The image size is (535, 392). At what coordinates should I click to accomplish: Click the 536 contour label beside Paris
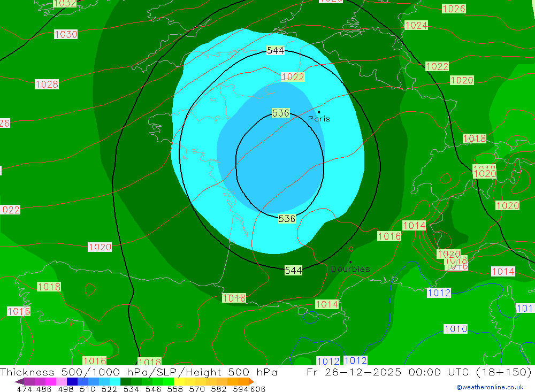click(x=281, y=113)
